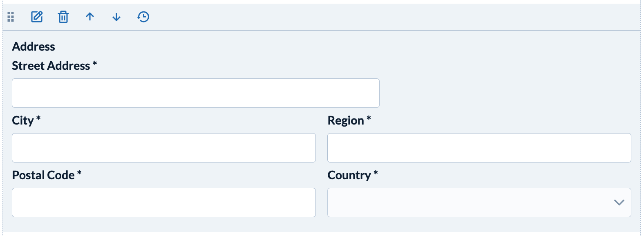Image resolution: width=644 pixels, height=236 pixels.
Task: Click the Region field label
Action: [346, 120]
